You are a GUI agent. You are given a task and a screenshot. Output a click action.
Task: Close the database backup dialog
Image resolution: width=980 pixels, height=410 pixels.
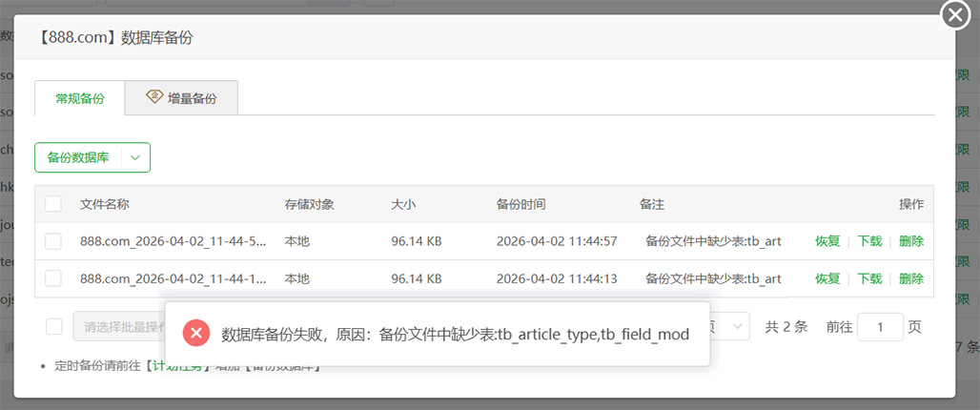coord(954,15)
